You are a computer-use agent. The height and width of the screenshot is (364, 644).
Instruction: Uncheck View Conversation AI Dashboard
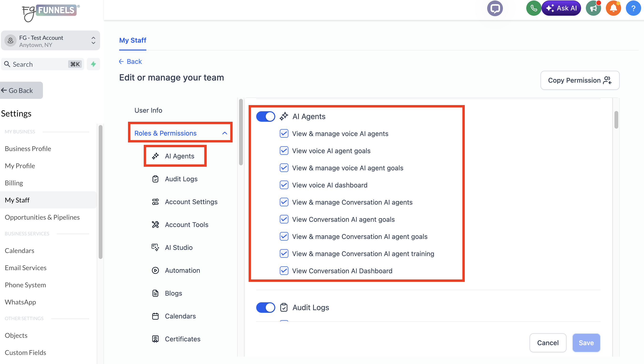(x=284, y=271)
